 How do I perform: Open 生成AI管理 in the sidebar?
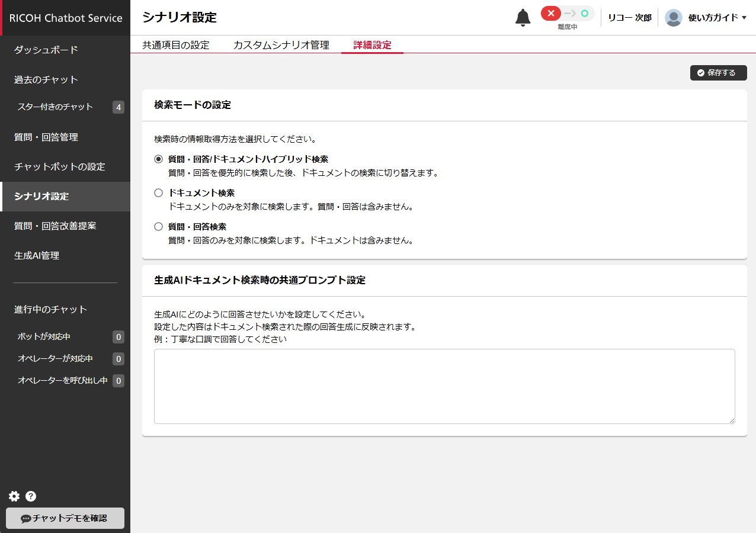37,256
